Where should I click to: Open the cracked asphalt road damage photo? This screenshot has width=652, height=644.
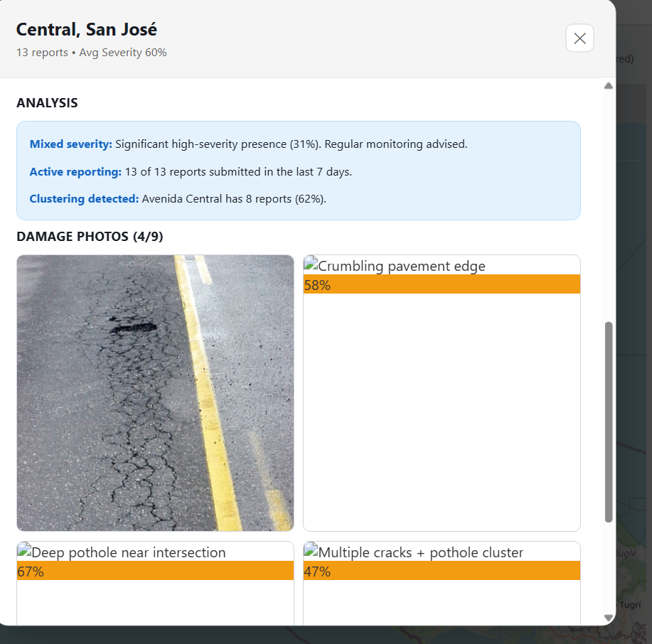(155, 393)
